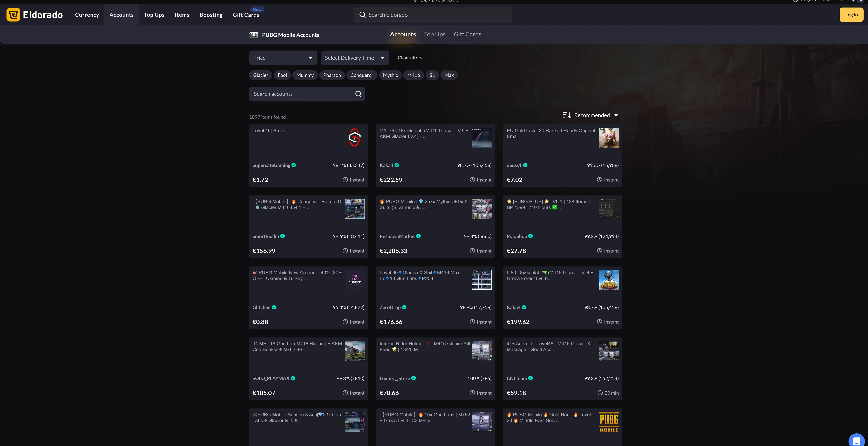Click the SupersafeGaming shield logo thumbnail
Screen dimensions: 868x446
pos(355,137)
